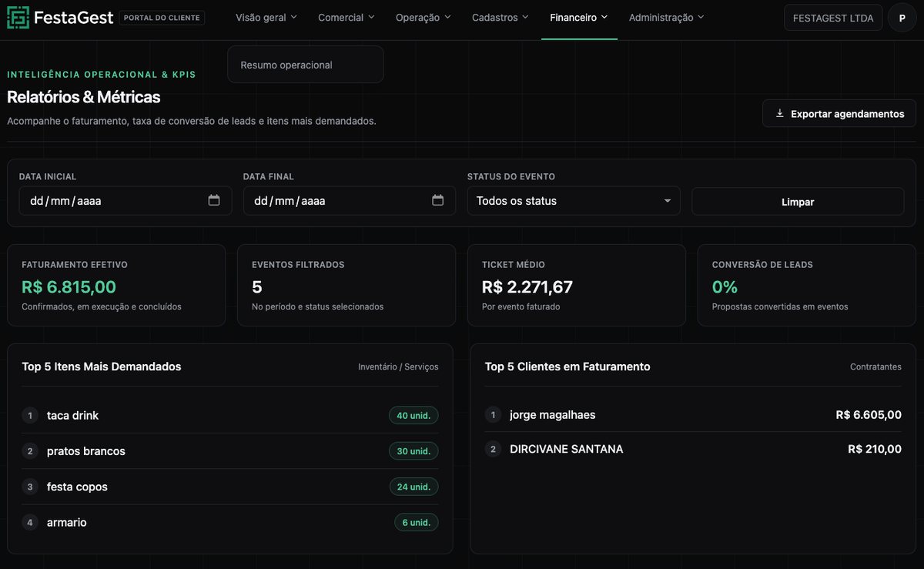Select Resumo operacional menu entry
Image resolution: width=924 pixels, height=569 pixels.
click(x=306, y=65)
